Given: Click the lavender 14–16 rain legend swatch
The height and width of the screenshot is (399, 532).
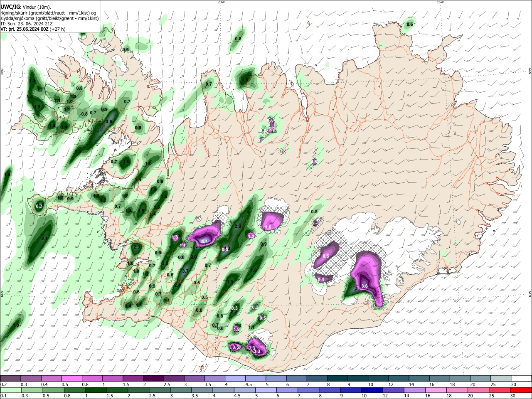Looking at the screenshot, I should point(414,390).
